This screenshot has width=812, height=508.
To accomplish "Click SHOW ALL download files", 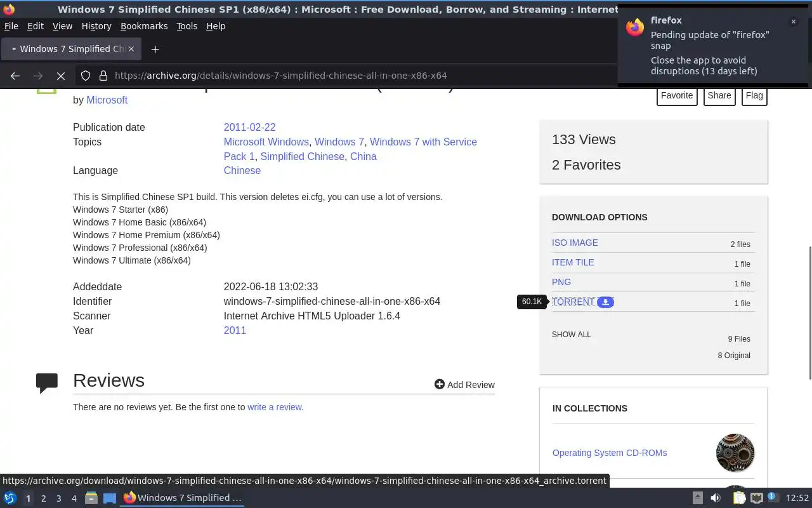I will (x=571, y=335).
